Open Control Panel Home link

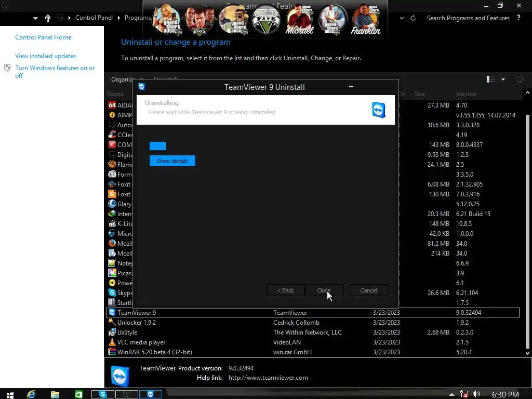(x=43, y=37)
